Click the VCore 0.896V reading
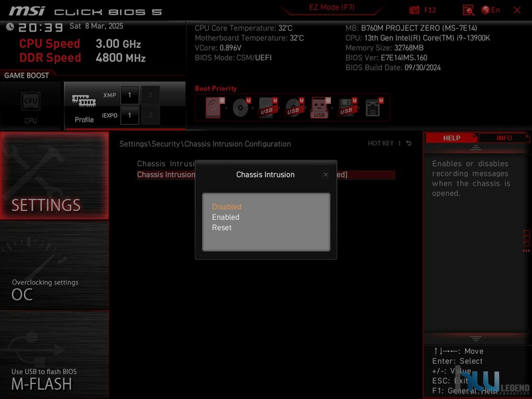This screenshot has height=399, width=532. pos(218,48)
